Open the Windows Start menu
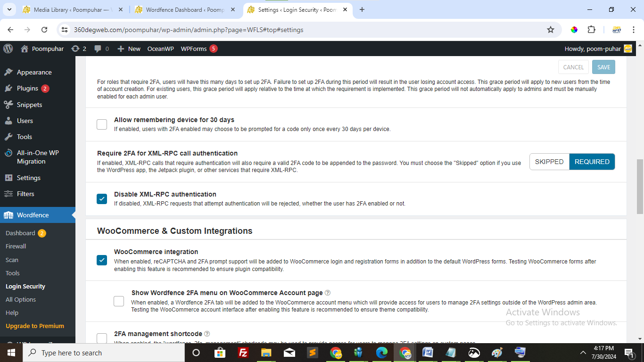Viewport: 644px width, 362px height. (x=11, y=353)
